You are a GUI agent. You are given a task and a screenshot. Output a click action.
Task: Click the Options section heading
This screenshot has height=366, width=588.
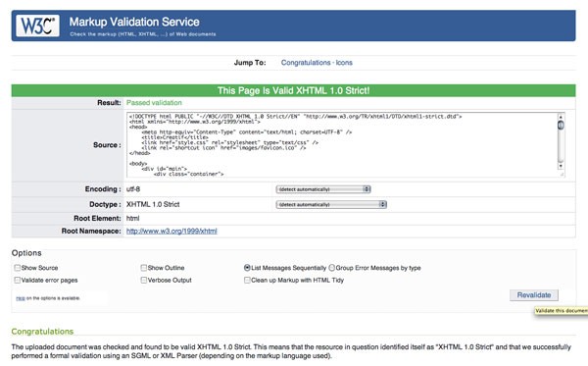[26, 253]
